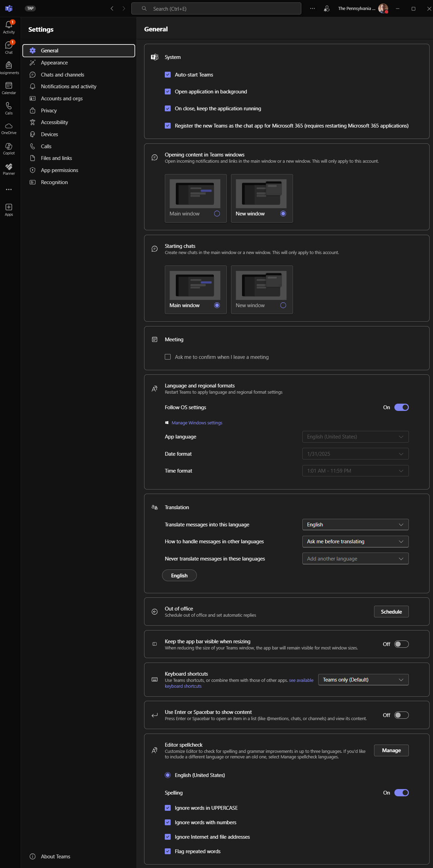This screenshot has height=868, width=433.
Task: Click the info icon next to About Teams
Action: click(33, 856)
